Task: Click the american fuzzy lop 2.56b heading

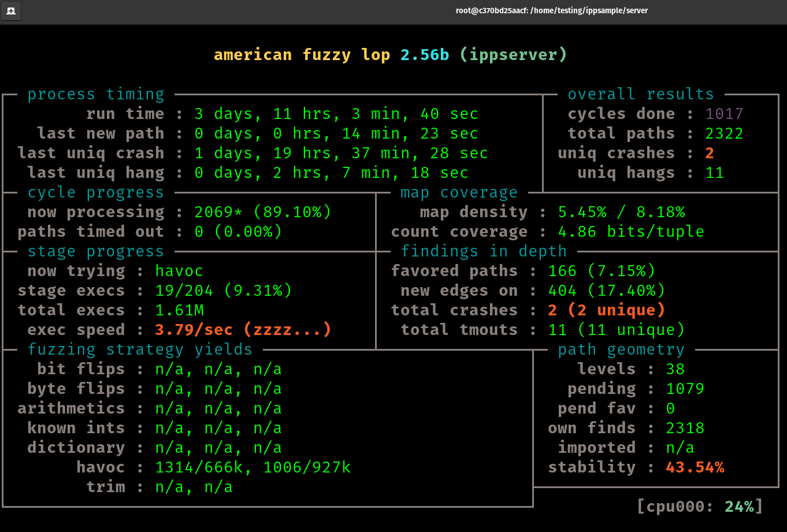Action: point(390,55)
